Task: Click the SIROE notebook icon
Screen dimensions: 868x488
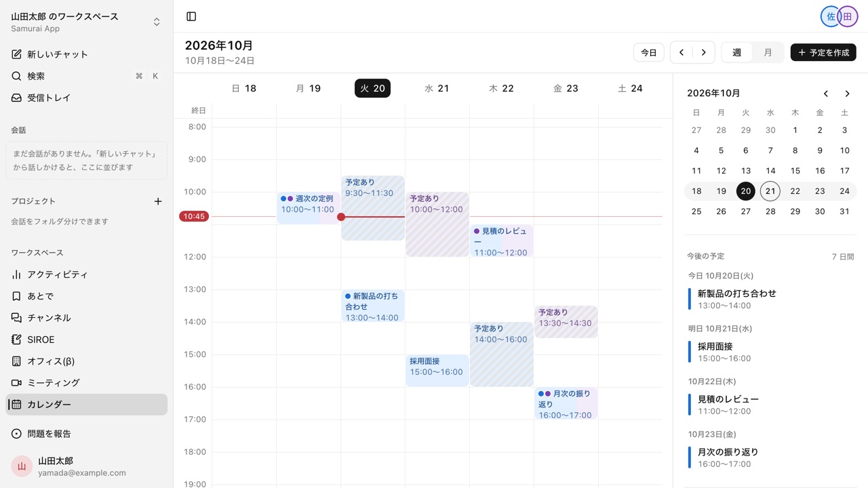Action: [17, 340]
